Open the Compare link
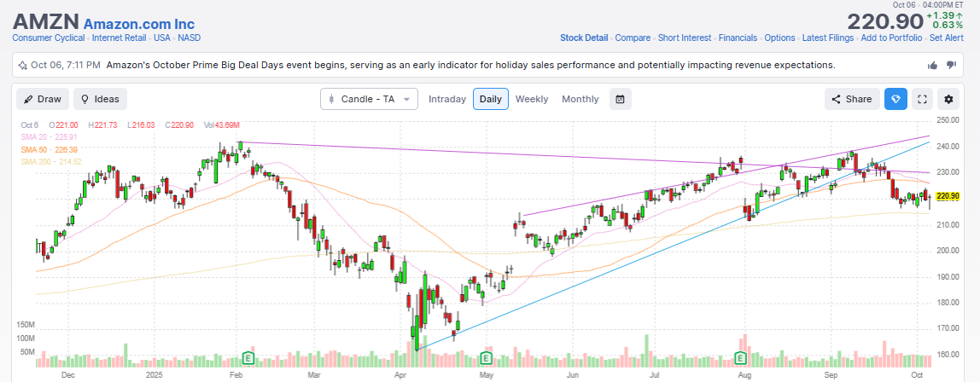The image size is (980, 382). [633, 38]
